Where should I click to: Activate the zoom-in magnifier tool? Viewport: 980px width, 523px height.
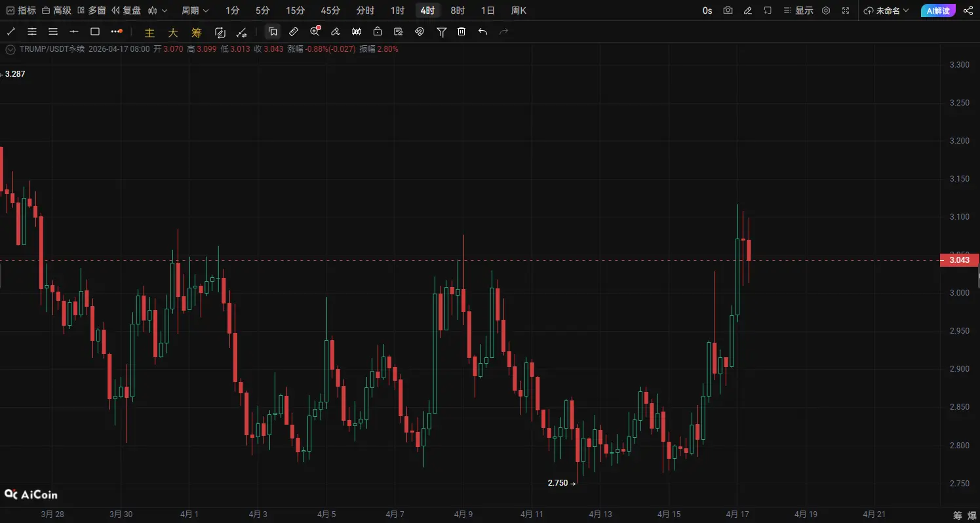[315, 31]
